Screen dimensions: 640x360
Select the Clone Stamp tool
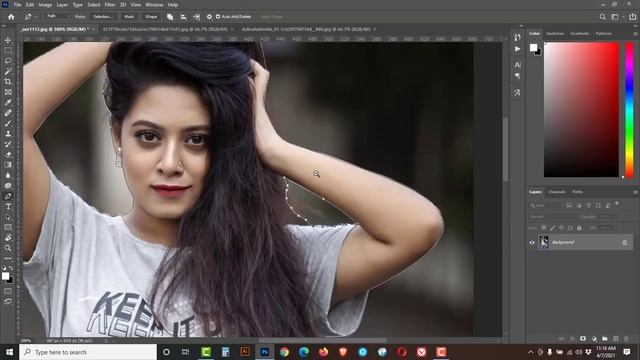tap(8, 133)
